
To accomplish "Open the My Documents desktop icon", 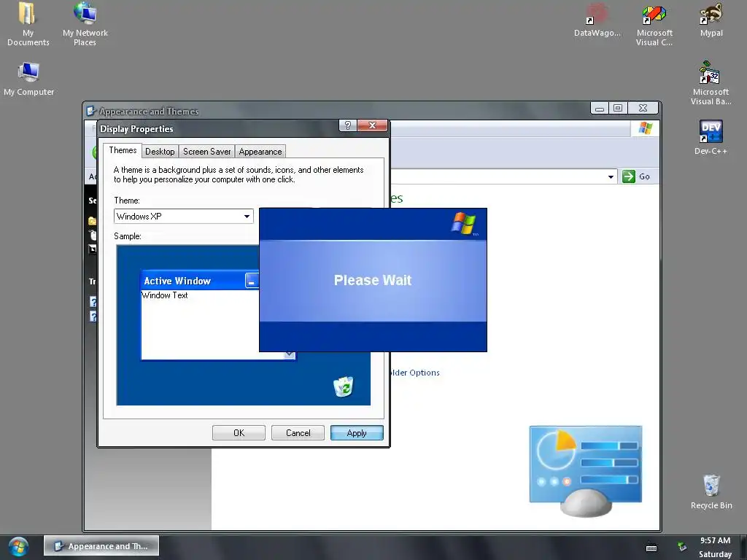I will pos(28,24).
